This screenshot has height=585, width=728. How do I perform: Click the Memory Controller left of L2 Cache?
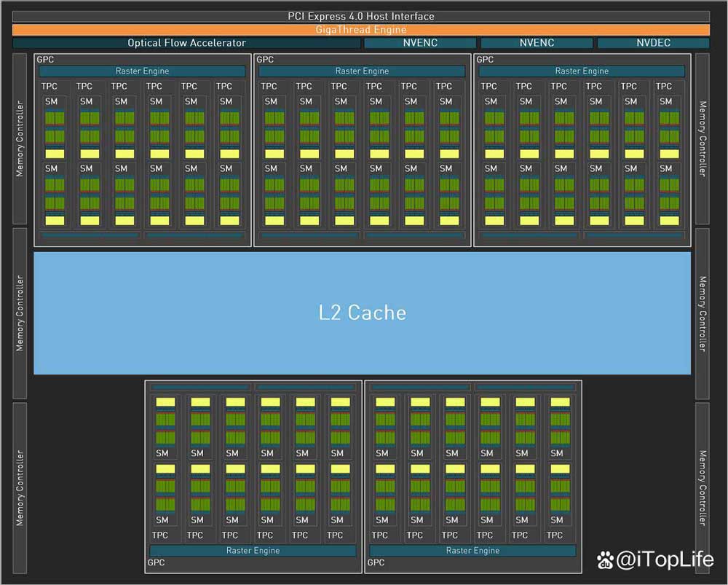click(20, 313)
